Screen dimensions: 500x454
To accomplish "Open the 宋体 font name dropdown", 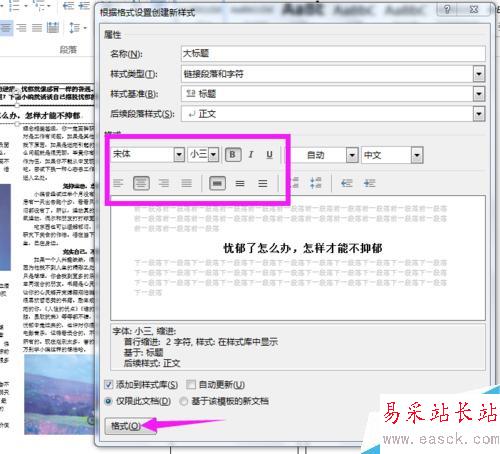I will (179, 154).
